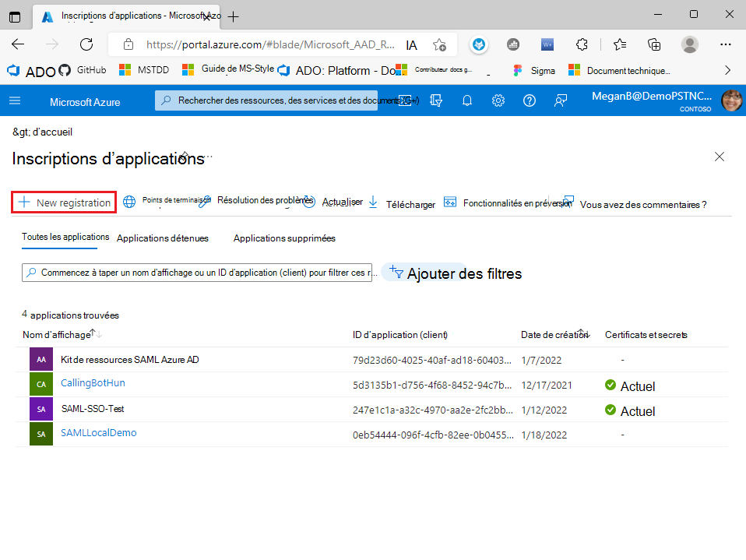Open Azure help question mark
Screen dimensions: 746x560
530,100
